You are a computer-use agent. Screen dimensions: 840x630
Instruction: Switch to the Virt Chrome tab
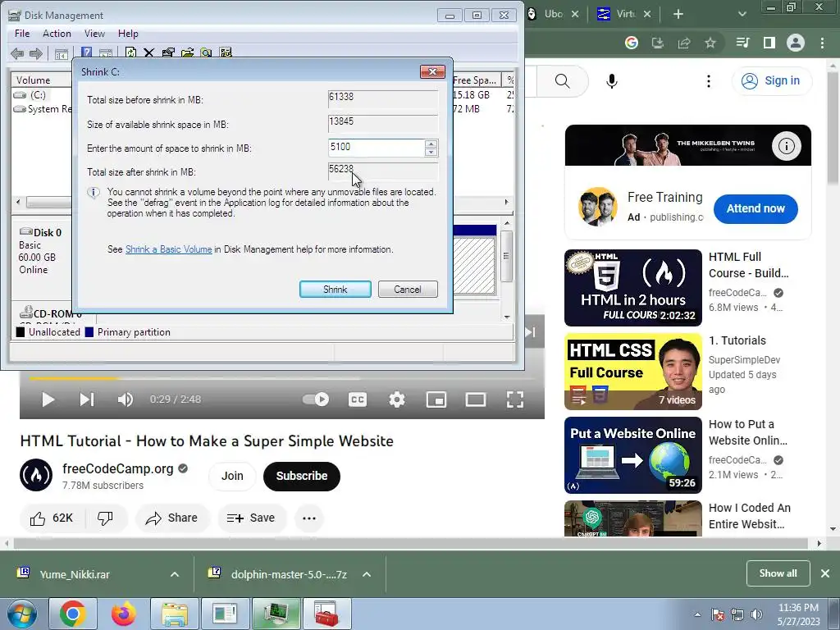(616, 14)
